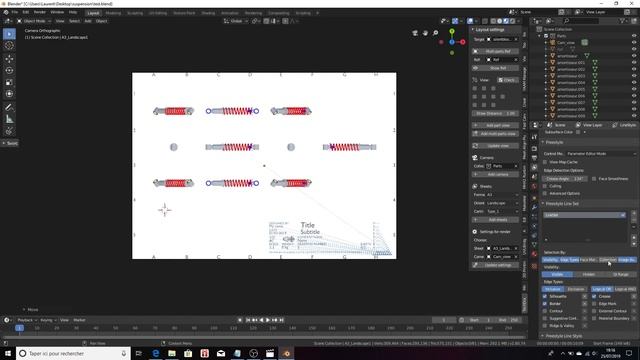This screenshot has height=360, width=640.
Task: Open the Object Mode dropdown
Action: coord(34,21)
